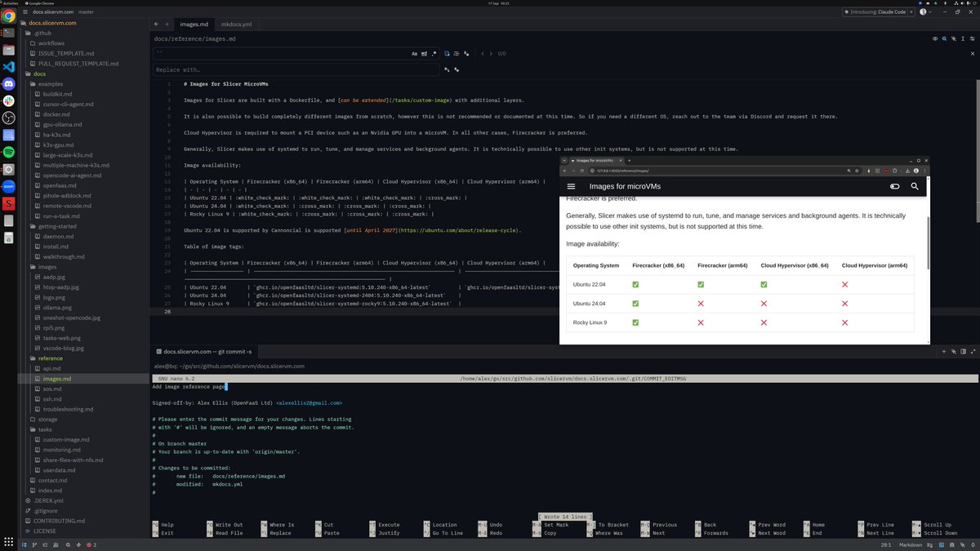Open Slack from the dock

tap(9, 100)
